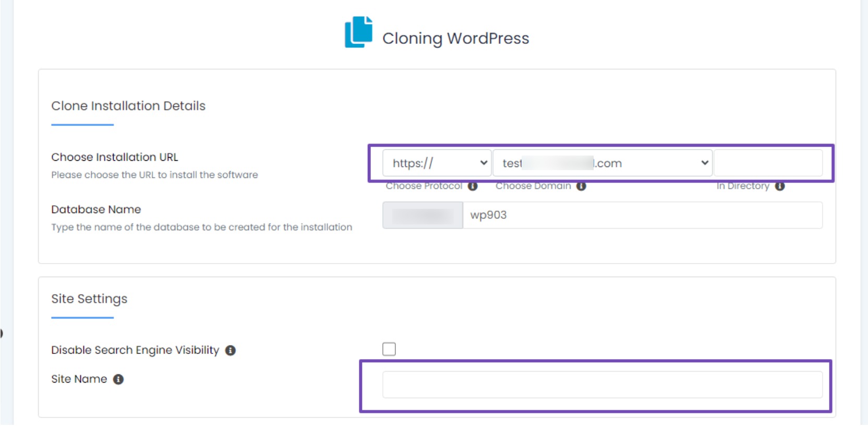Click the Database Name label
868x428 pixels.
click(x=96, y=209)
